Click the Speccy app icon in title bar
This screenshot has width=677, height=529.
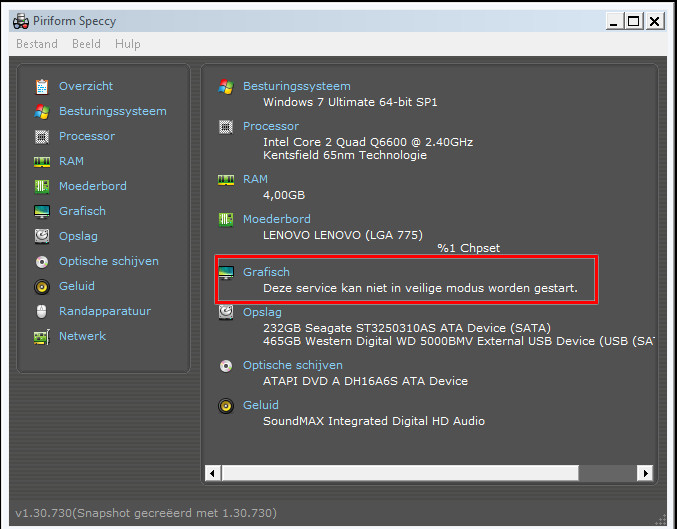[21, 21]
